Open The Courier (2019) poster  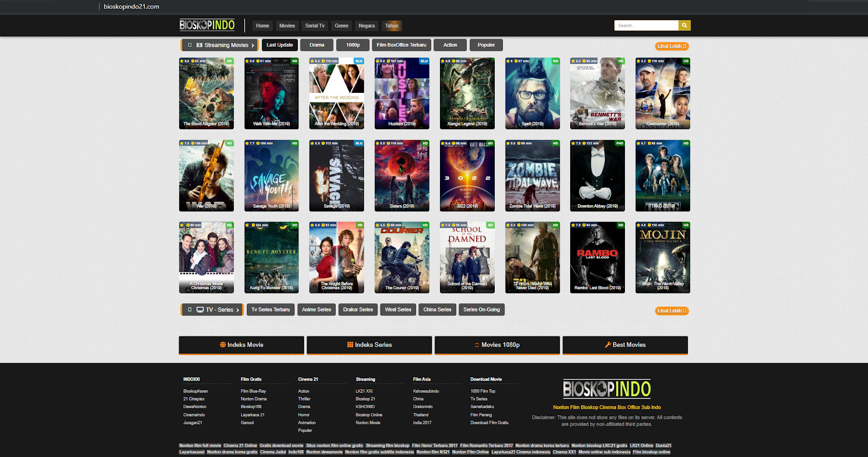click(x=402, y=257)
